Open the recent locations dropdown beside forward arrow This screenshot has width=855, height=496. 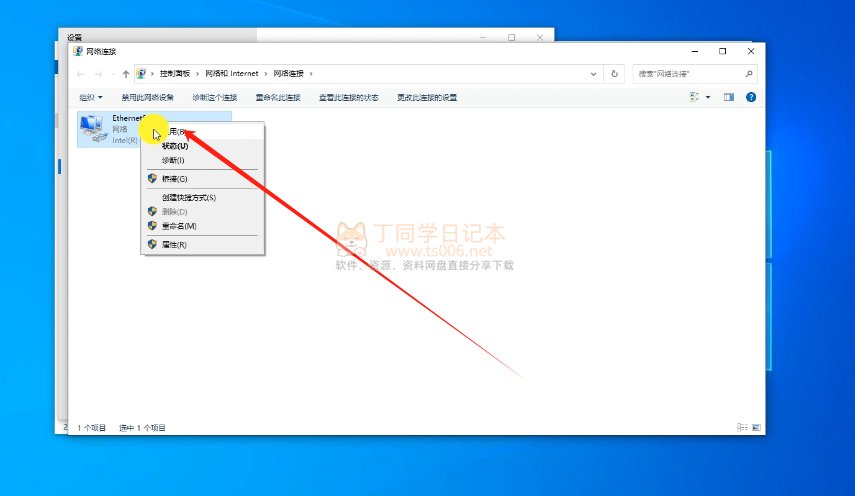coord(113,74)
